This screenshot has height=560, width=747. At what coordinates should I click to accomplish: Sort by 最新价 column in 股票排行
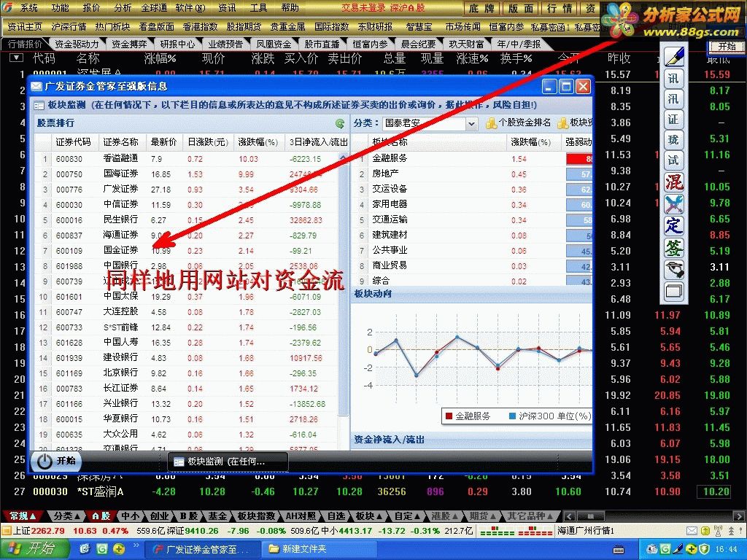(163, 142)
